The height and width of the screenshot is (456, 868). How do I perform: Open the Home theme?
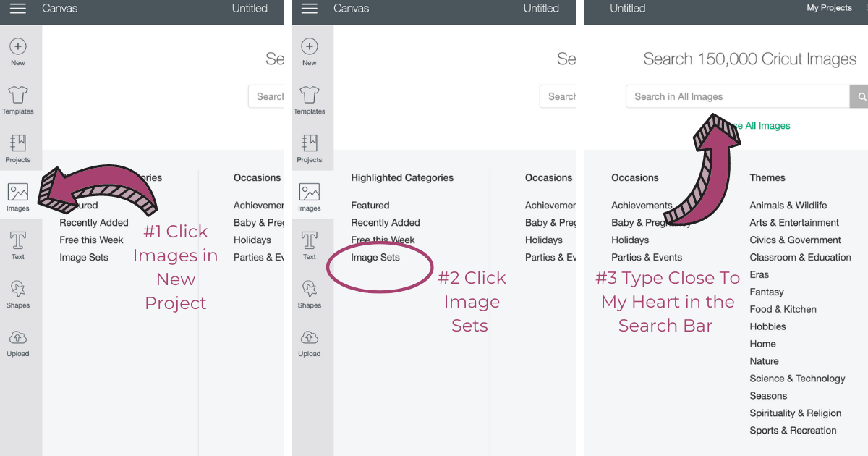[x=763, y=345]
